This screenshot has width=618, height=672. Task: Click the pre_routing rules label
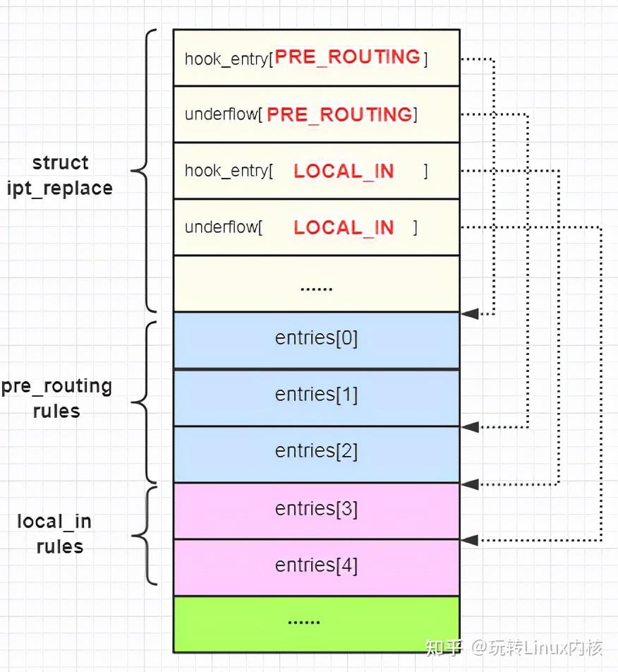(56, 399)
